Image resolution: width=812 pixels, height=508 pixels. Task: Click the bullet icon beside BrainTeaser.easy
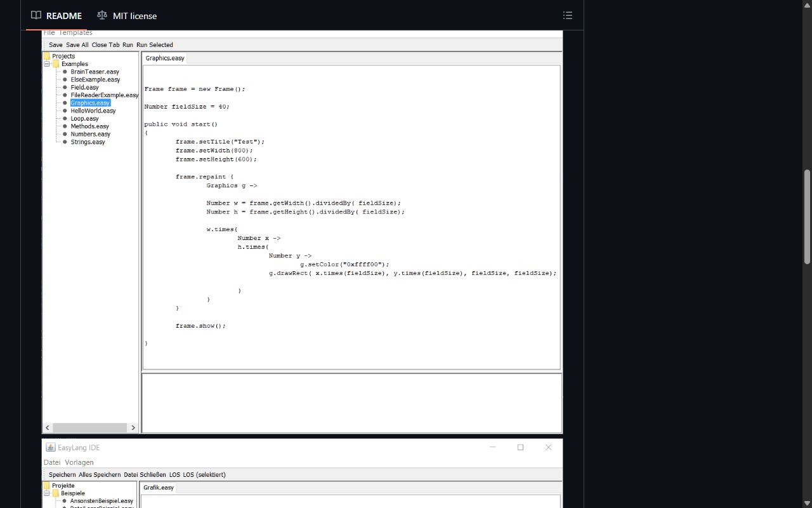(65, 72)
